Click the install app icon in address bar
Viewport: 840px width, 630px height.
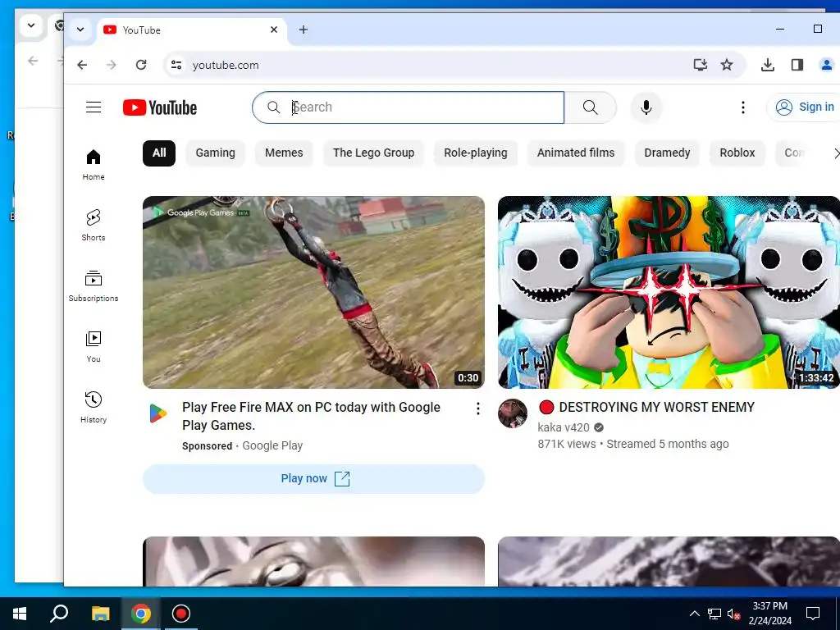pyautogui.click(x=701, y=65)
